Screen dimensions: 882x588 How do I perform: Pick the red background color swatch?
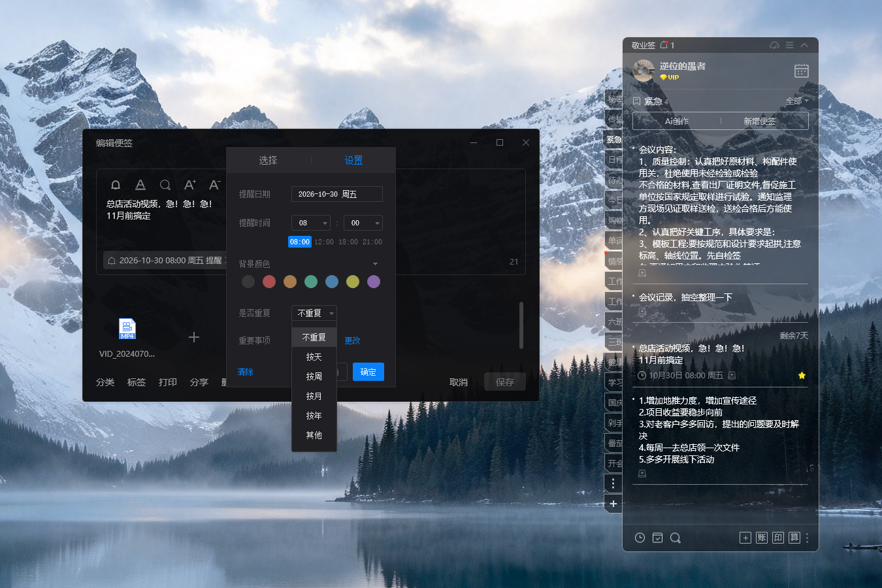click(269, 282)
